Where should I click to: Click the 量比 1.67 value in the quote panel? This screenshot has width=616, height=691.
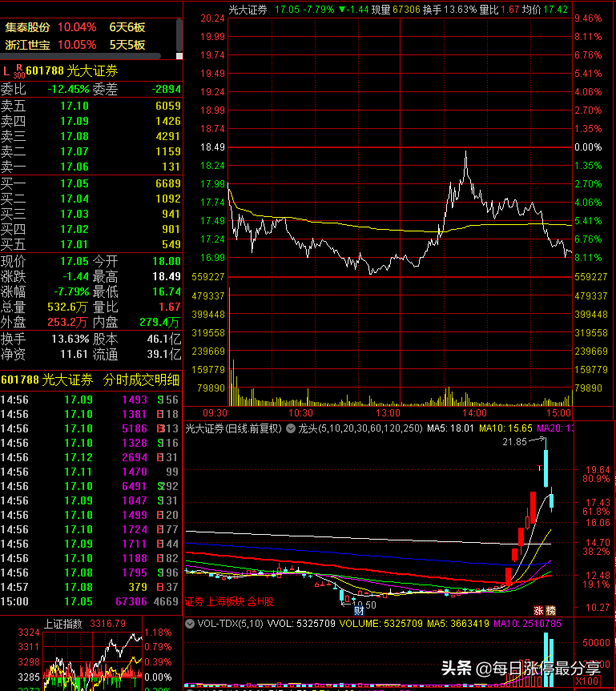point(170,307)
